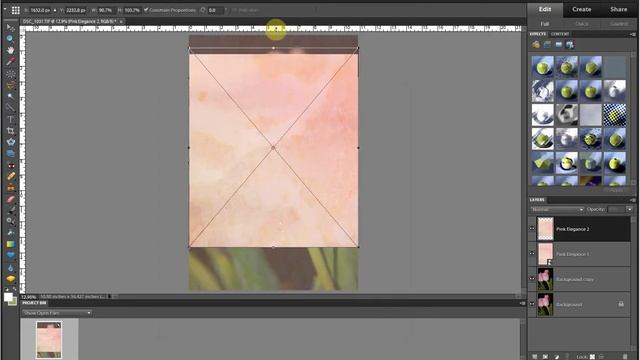The height and width of the screenshot is (360, 640).
Task: Click the foreground color swatch
Action: 8,297
